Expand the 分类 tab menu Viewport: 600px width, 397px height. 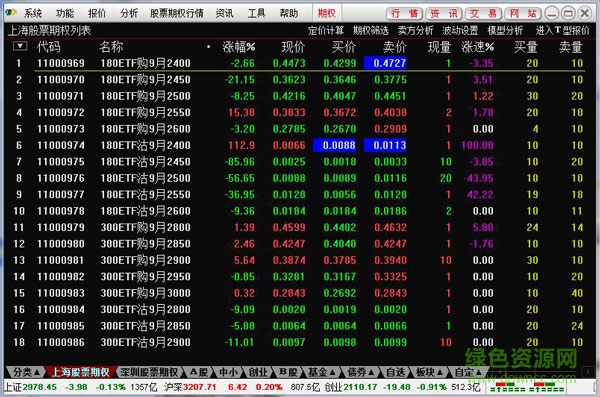pyautogui.click(x=26, y=372)
